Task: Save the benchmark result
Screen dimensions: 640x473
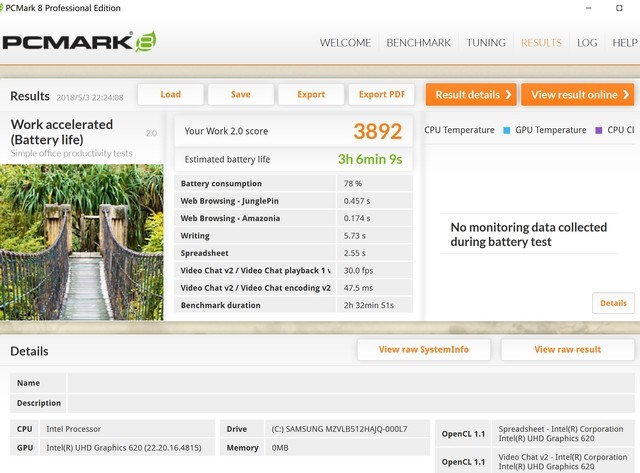Action: point(241,94)
